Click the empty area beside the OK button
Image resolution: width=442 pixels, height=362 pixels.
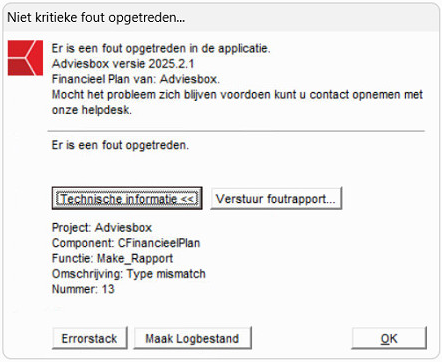[x=302, y=338]
